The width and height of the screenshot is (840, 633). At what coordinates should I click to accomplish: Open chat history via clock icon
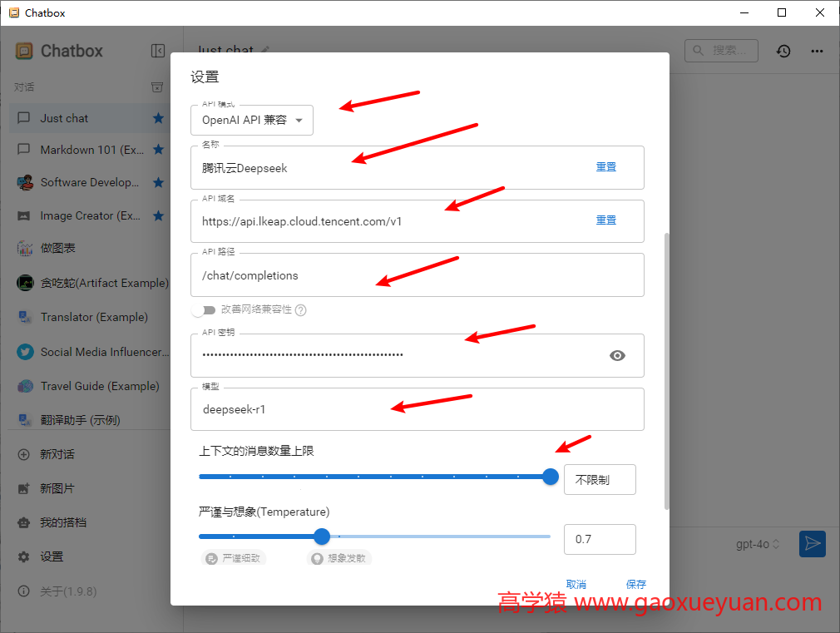[783, 51]
